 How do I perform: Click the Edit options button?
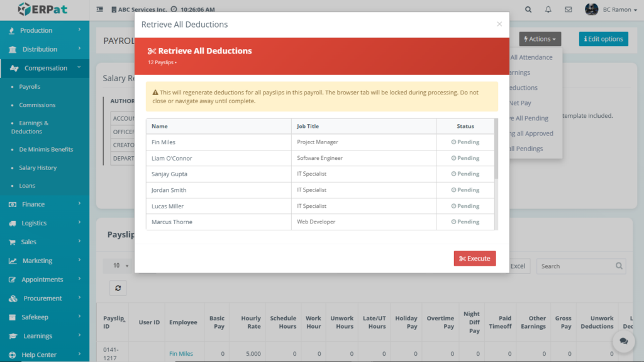[x=603, y=39]
